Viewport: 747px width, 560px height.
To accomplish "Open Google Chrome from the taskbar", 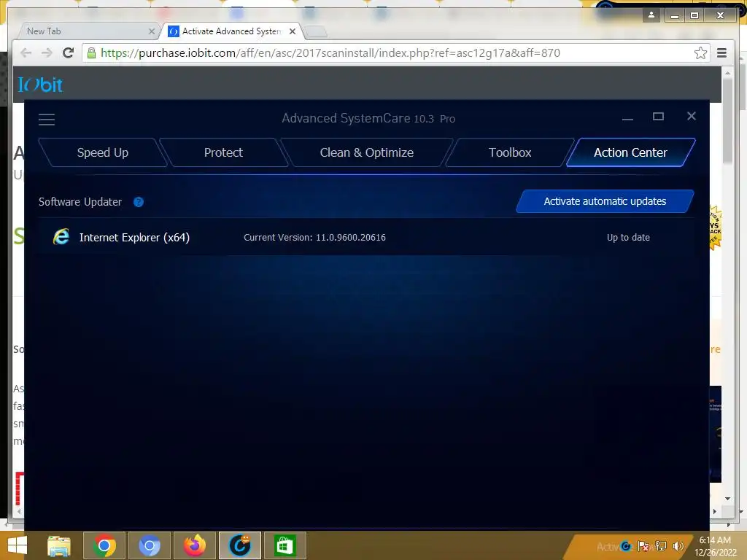I will [104, 545].
